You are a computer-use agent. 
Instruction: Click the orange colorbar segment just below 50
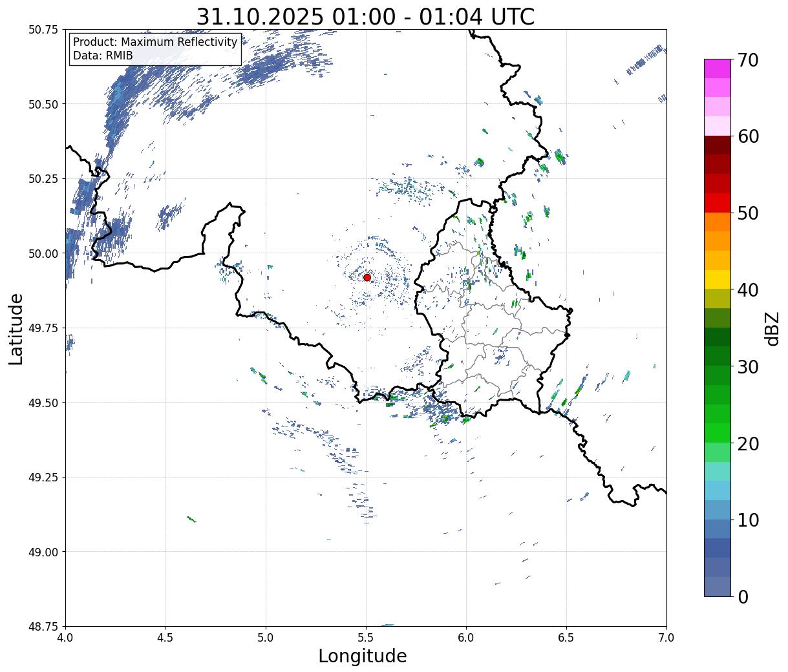click(718, 222)
